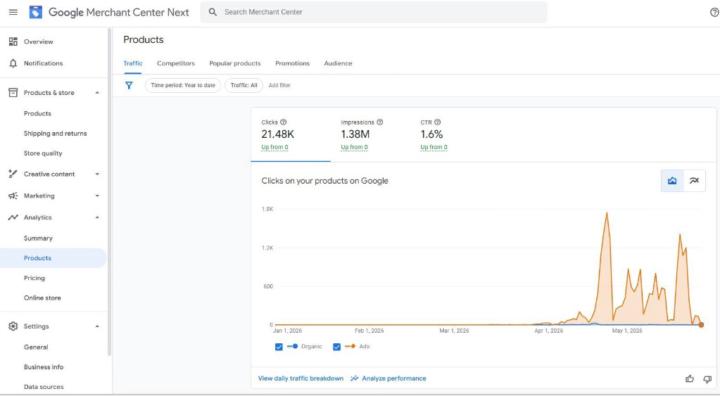Open the Traffic: All filter
The image size is (720, 396).
click(244, 85)
